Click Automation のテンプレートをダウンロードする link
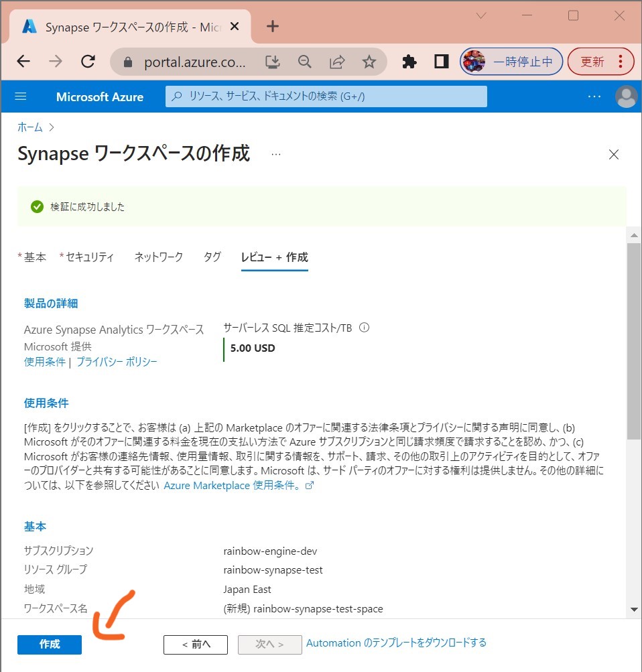The width and height of the screenshot is (642, 672). pos(397,643)
